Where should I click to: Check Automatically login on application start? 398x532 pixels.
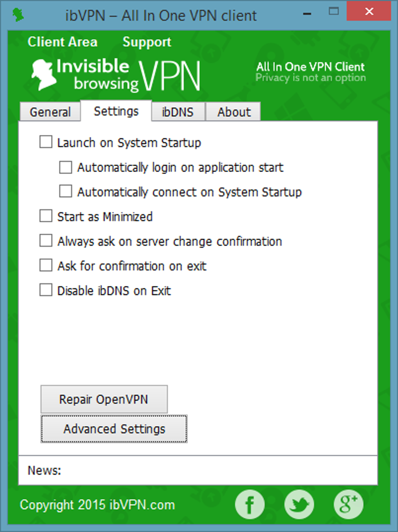(x=66, y=167)
